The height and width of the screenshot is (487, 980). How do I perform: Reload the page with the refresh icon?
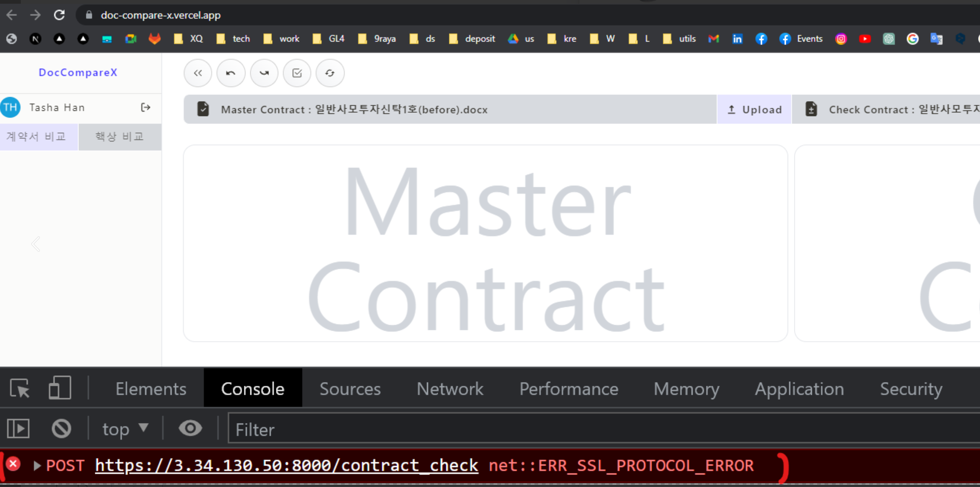pyautogui.click(x=59, y=15)
